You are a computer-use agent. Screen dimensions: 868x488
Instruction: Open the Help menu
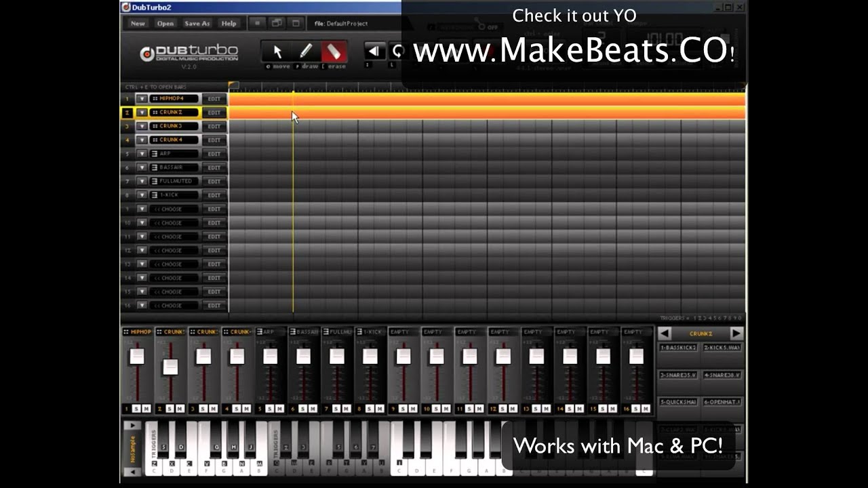pyautogui.click(x=229, y=23)
